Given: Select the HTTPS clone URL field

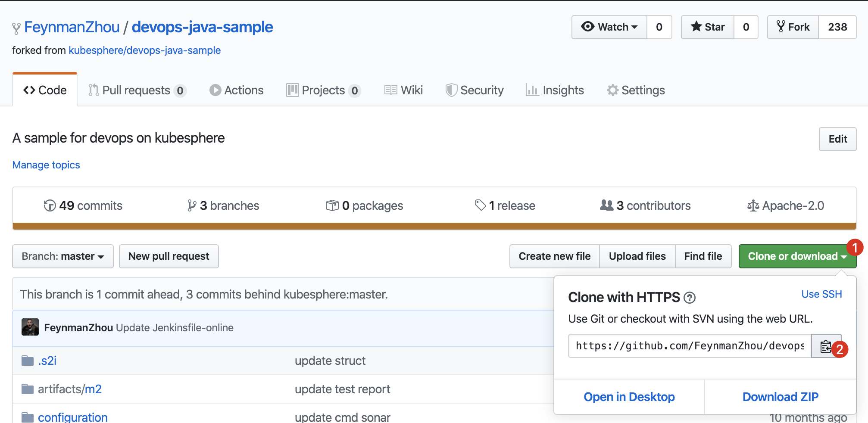Looking at the screenshot, I should (x=690, y=346).
